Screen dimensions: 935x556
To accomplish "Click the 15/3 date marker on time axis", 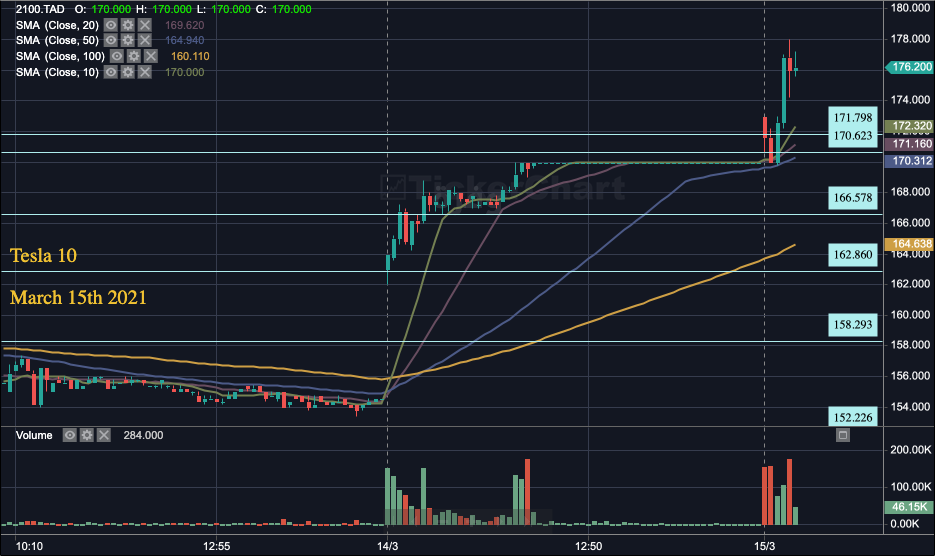I will 764,546.
